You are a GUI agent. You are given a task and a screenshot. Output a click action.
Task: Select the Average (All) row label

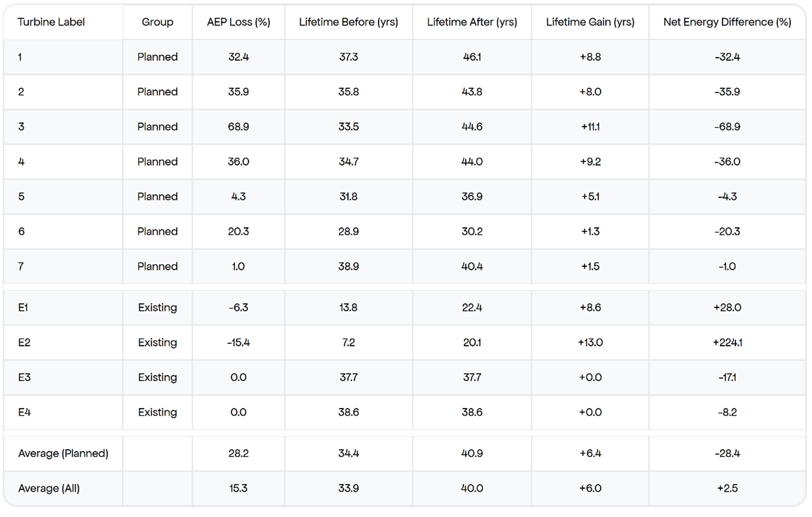pos(49,488)
